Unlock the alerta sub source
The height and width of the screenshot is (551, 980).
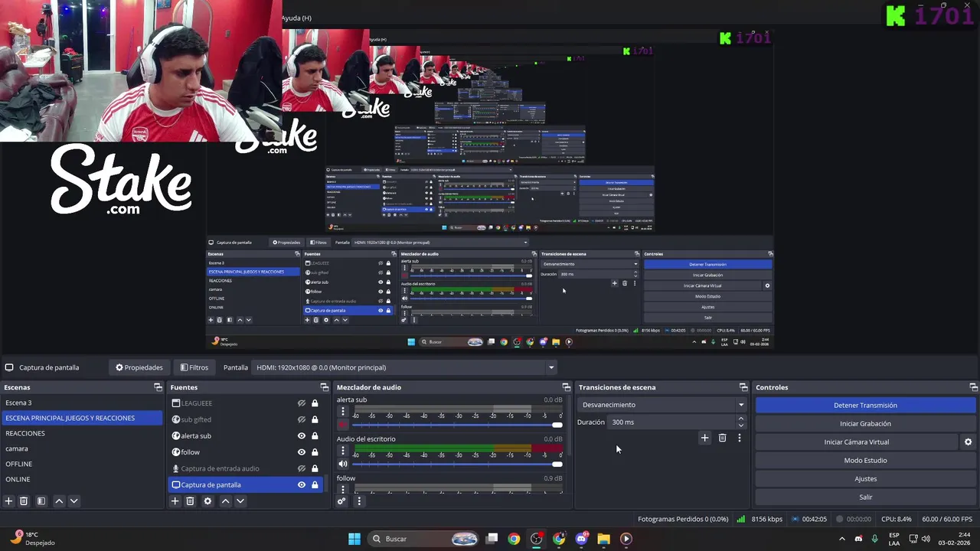[x=315, y=435]
